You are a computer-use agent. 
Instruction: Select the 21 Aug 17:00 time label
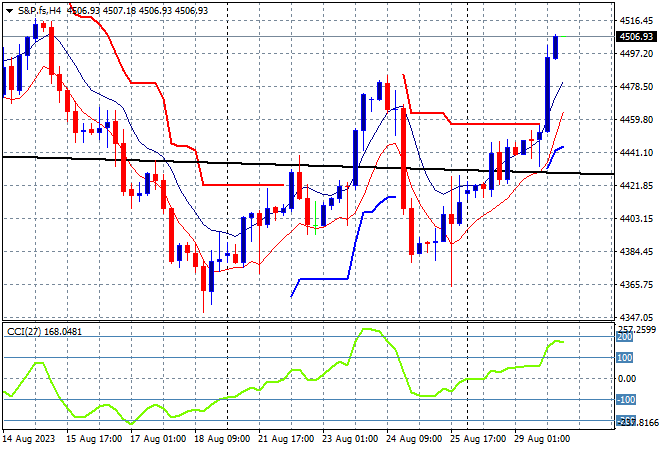pyautogui.click(x=286, y=439)
